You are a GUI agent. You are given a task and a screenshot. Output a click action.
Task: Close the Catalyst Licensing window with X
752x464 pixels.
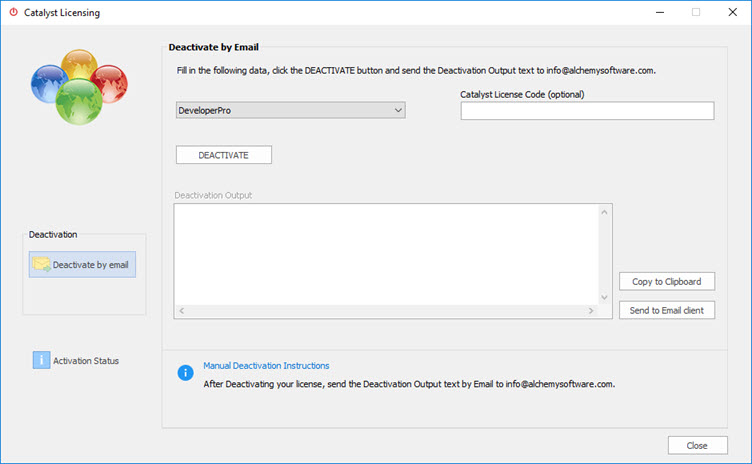732,12
